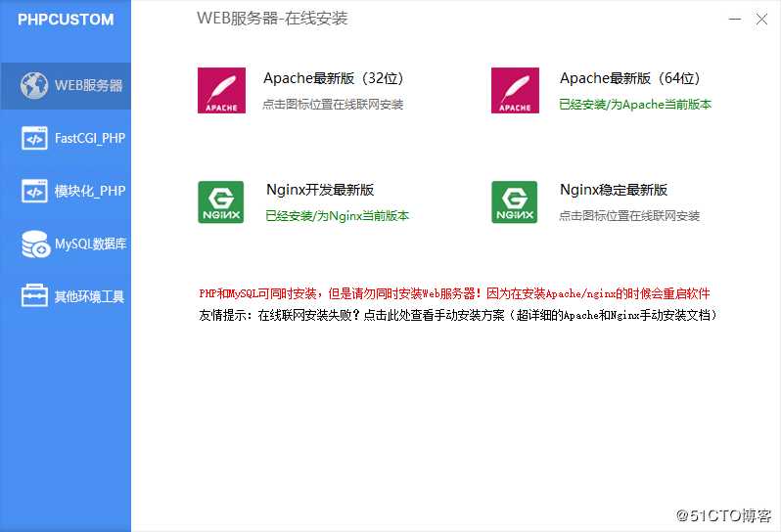Click the WEB服务器-在线安装 window title
The image size is (781, 532).
pos(272,19)
